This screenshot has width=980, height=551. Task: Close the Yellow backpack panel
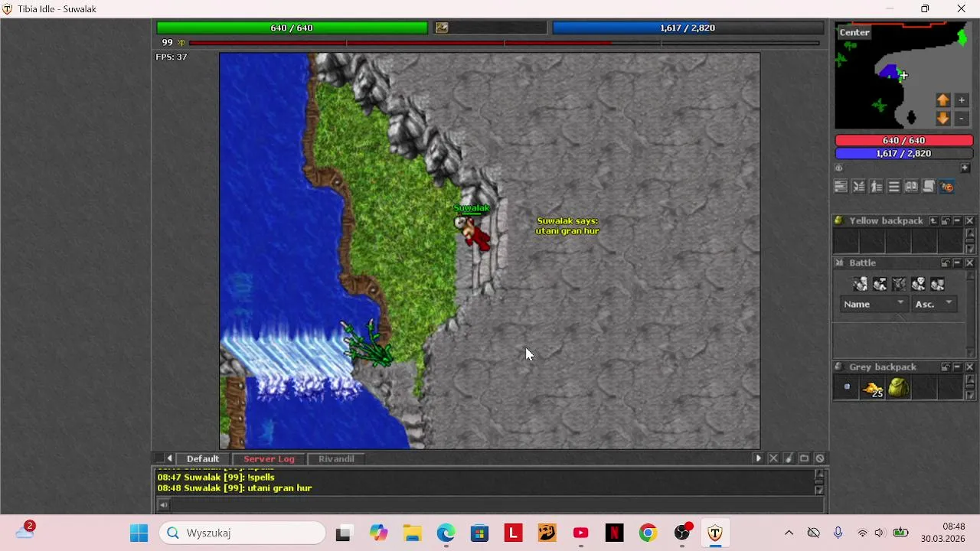coord(969,220)
